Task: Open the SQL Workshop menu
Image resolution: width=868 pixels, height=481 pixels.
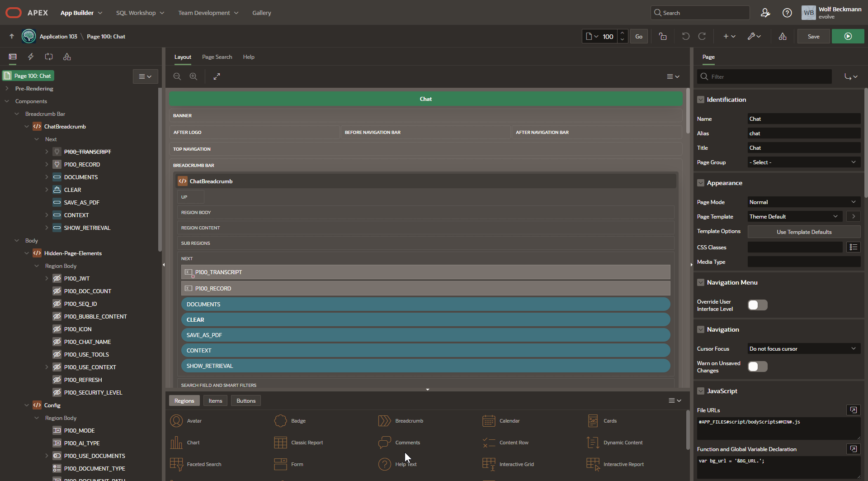Action: point(140,13)
